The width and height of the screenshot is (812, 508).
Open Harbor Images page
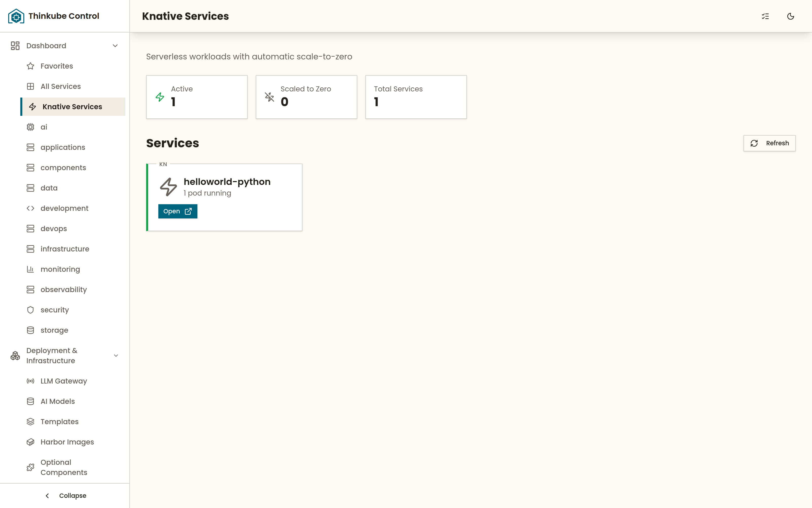click(67, 442)
